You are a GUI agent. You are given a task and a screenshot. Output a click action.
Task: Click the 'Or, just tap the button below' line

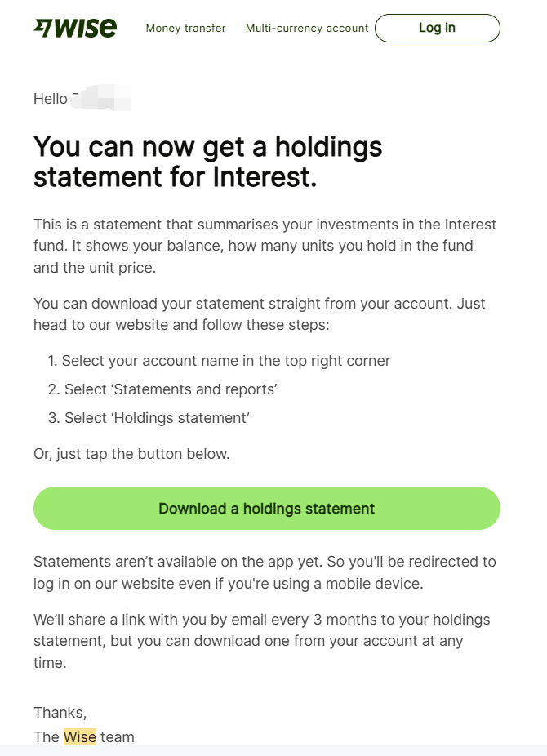(x=131, y=454)
